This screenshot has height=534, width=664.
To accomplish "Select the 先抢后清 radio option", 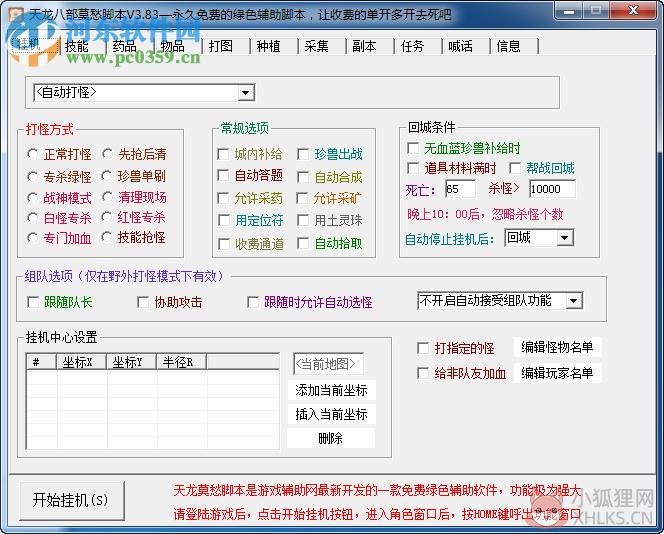I will 108,154.
